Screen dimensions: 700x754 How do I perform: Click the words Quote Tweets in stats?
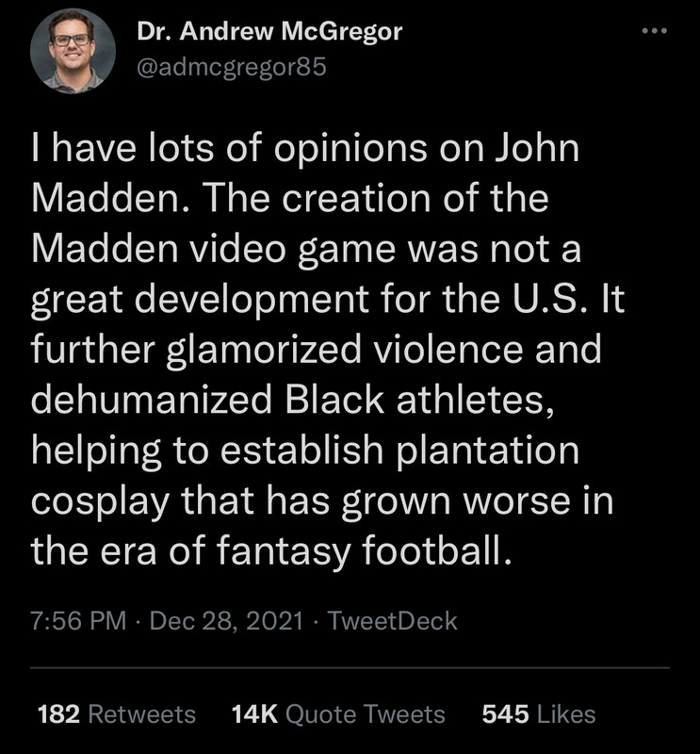[x=366, y=714]
